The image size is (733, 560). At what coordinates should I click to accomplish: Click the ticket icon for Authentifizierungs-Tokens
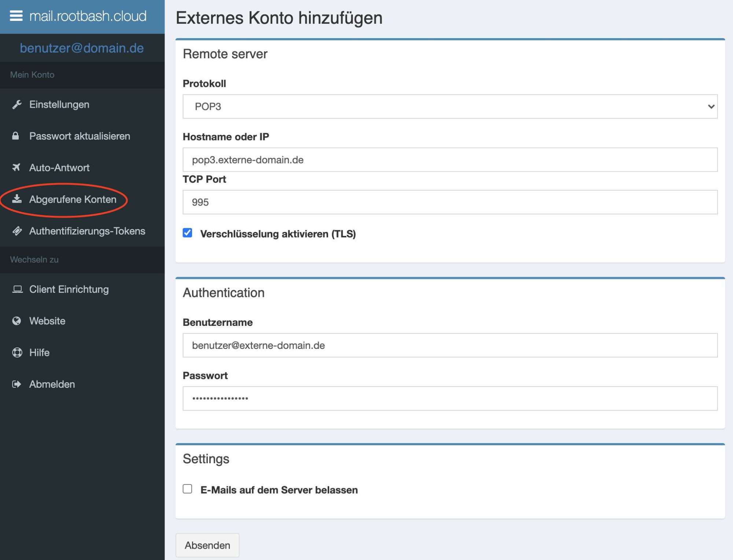(x=17, y=231)
